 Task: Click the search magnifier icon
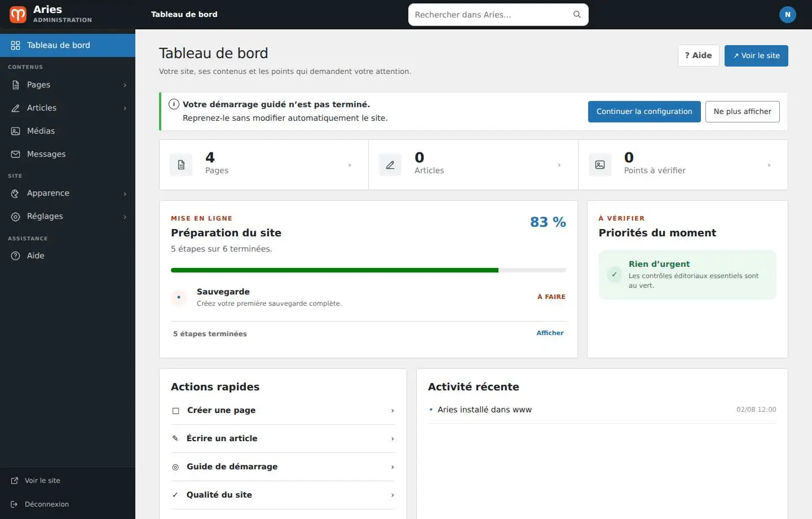coord(577,15)
